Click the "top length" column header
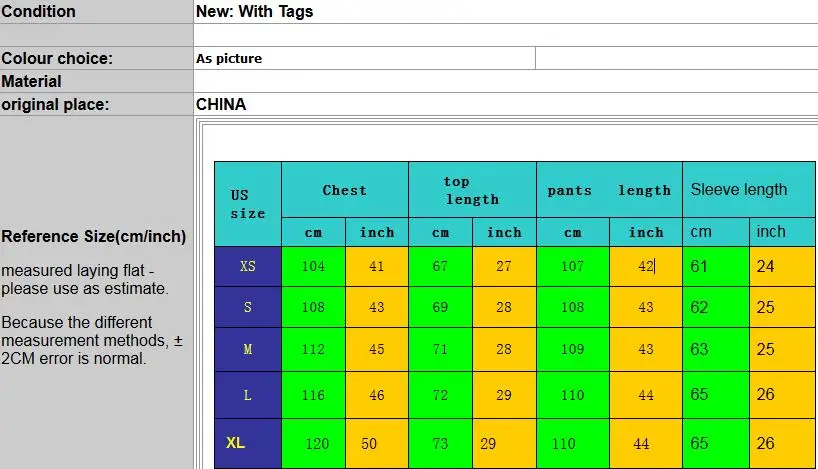Viewport: 818px width, 469px height. (x=472, y=190)
